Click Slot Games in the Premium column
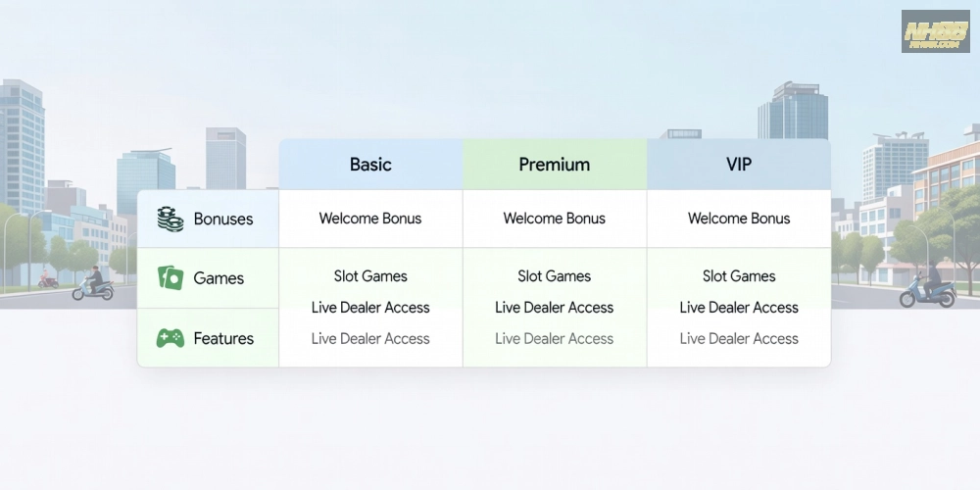The height and width of the screenshot is (490, 980). (x=555, y=276)
